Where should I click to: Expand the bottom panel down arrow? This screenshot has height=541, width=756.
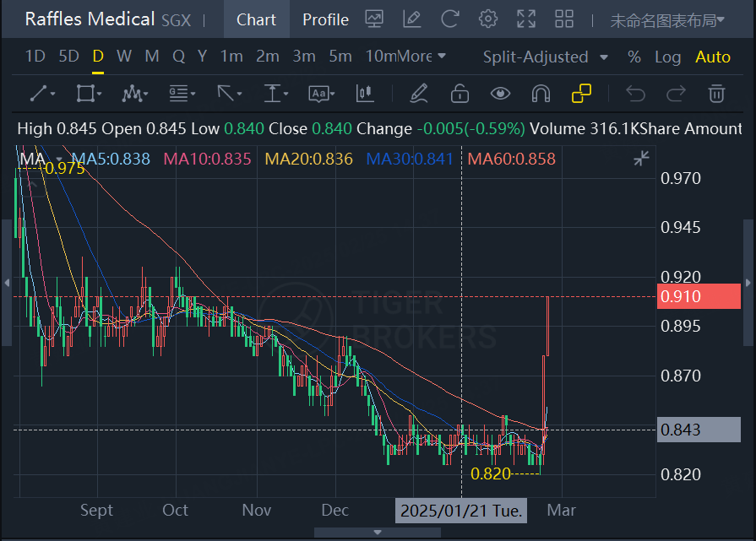pos(378,533)
